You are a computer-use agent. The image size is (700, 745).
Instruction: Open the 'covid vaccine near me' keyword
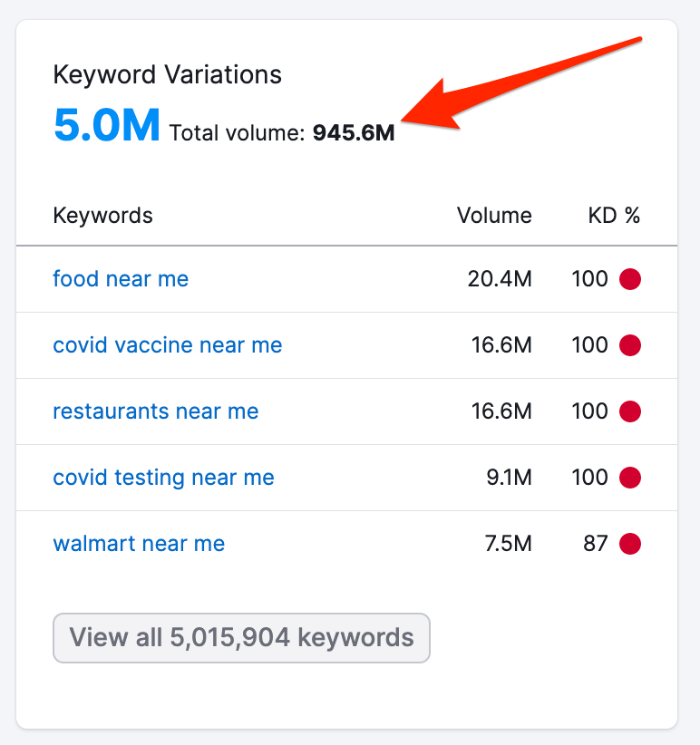click(167, 345)
